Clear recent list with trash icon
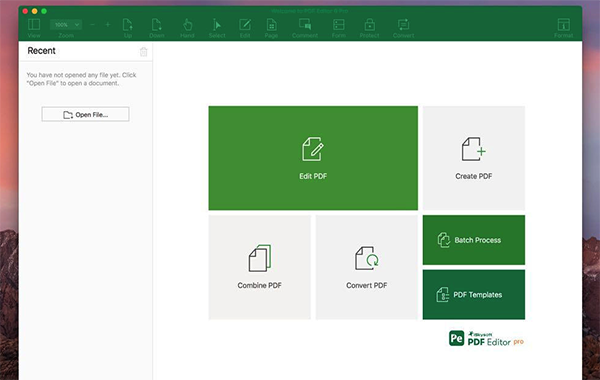600x380 pixels. [143, 52]
